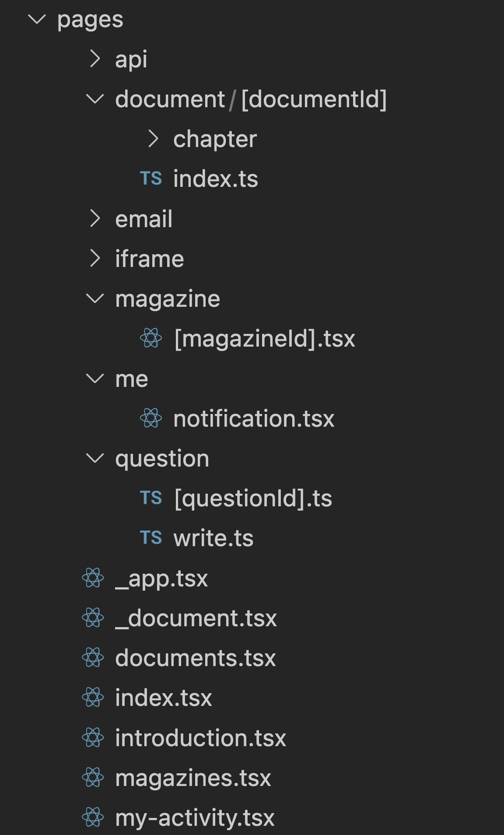Select the magazines.tsx file
Image resolution: width=504 pixels, height=835 pixels.
[x=193, y=778]
